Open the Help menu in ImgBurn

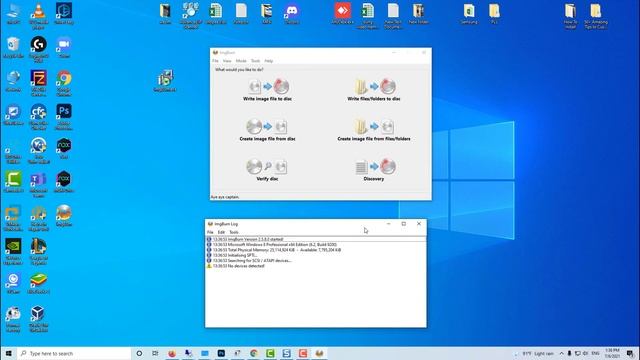(269, 61)
